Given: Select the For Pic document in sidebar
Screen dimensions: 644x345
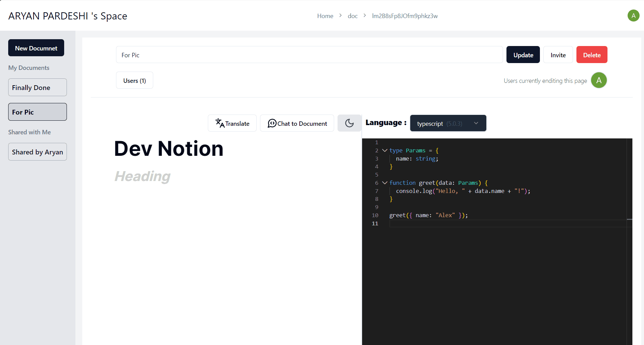Looking at the screenshot, I should pos(38,112).
